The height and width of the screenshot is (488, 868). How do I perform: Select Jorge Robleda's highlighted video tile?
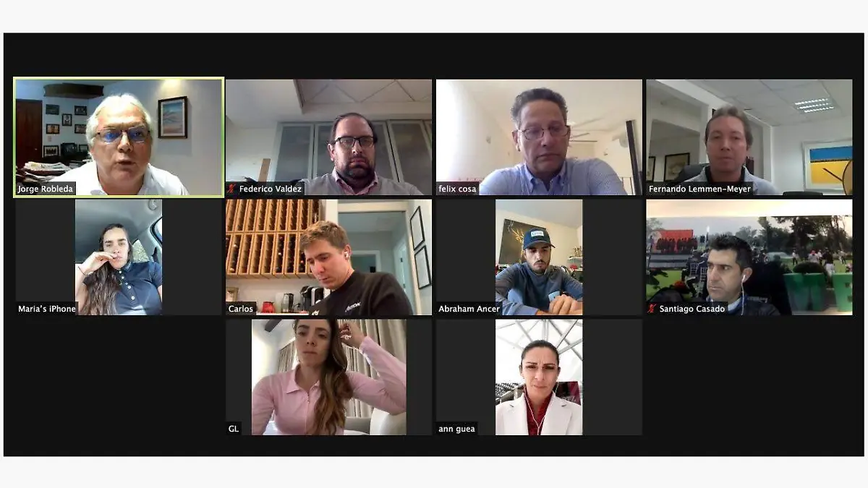click(119, 137)
